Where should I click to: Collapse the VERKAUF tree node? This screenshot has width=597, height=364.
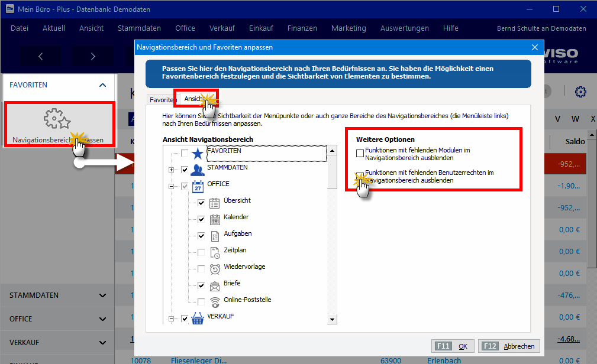172,318
